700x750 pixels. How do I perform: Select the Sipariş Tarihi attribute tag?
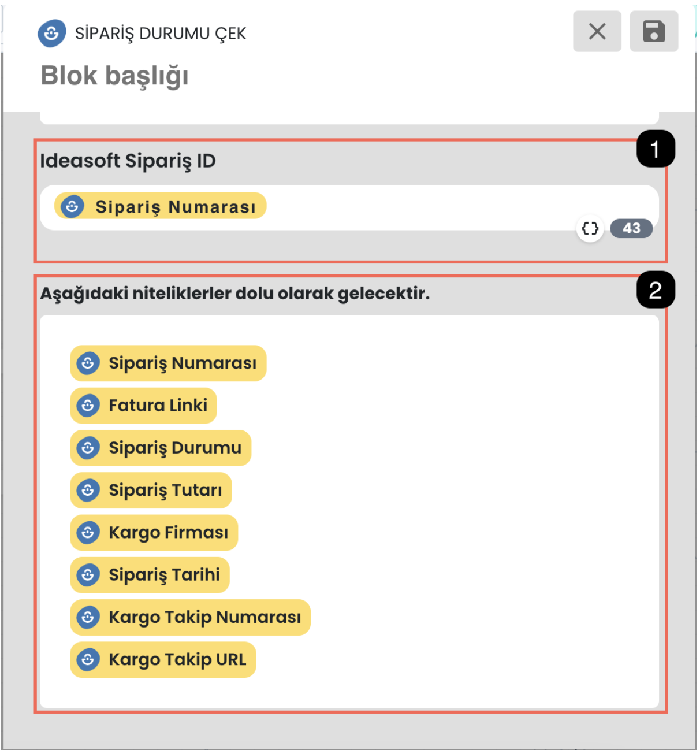point(150,575)
